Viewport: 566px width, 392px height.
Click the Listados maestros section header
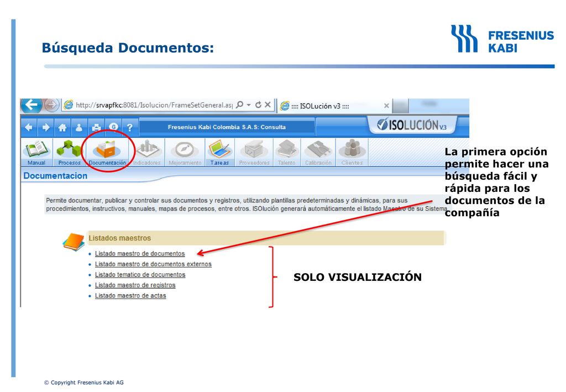tap(267, 238)
